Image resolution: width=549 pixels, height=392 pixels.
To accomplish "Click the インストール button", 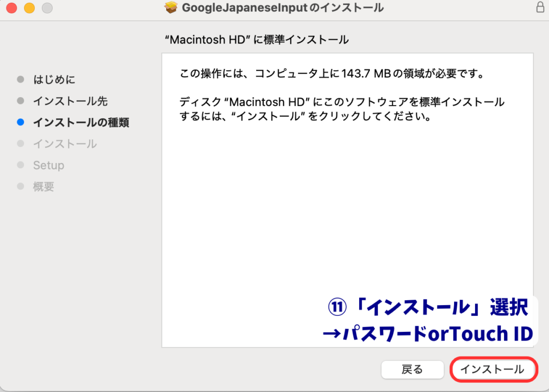I will (x=493, y=369).
